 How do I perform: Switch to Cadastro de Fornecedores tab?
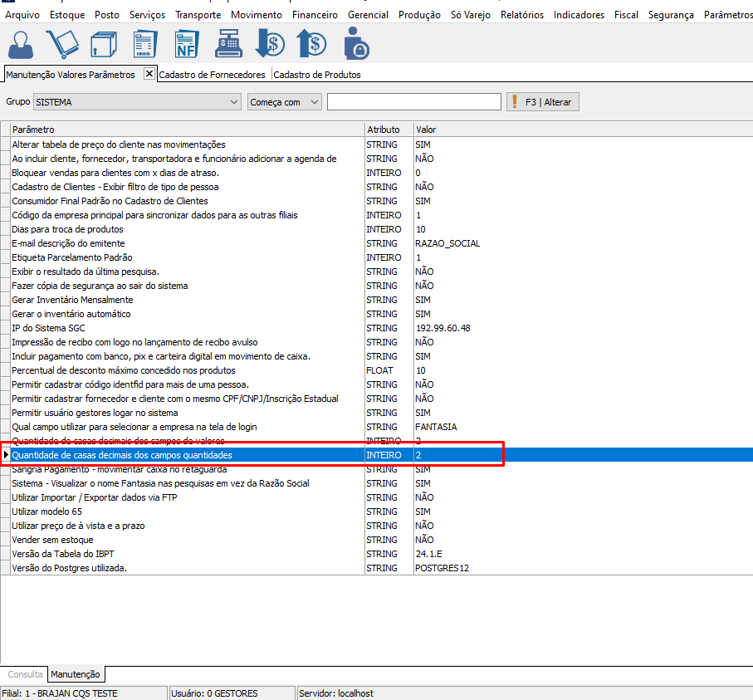[x=212, y=75]
